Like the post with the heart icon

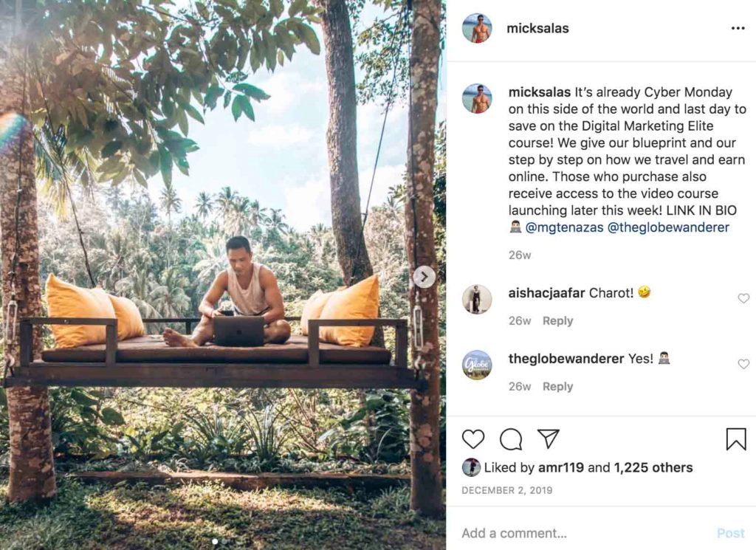[473, 439]
